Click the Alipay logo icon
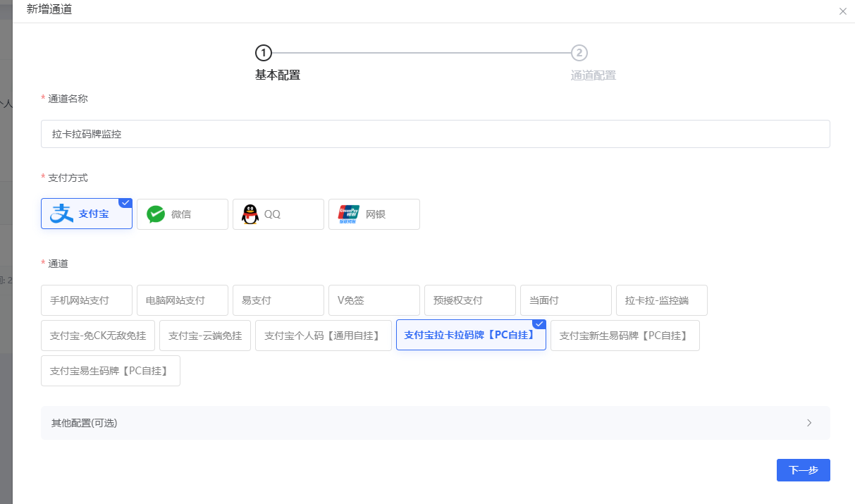Viewport: 855px width, 504px height. [x=61, y=214]
